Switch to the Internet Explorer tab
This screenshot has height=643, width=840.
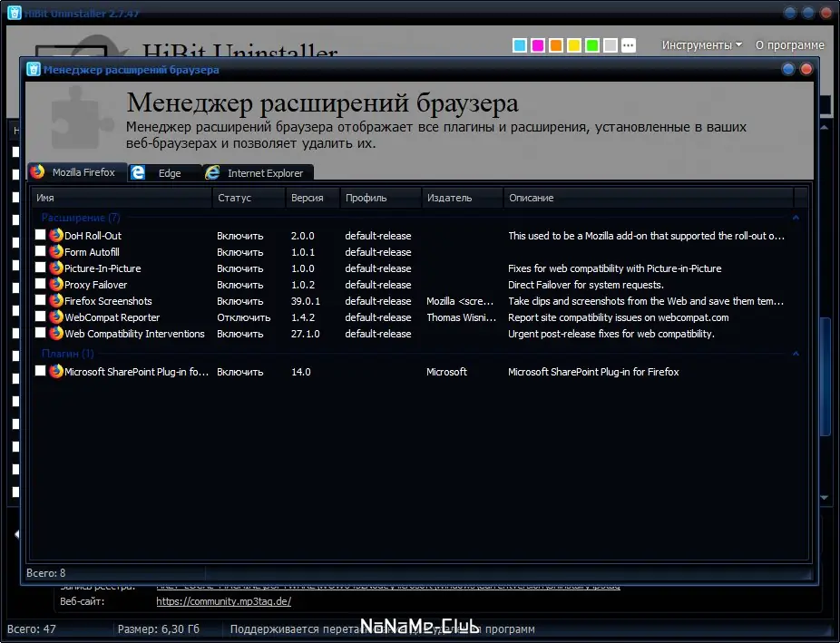click(259, 173)
